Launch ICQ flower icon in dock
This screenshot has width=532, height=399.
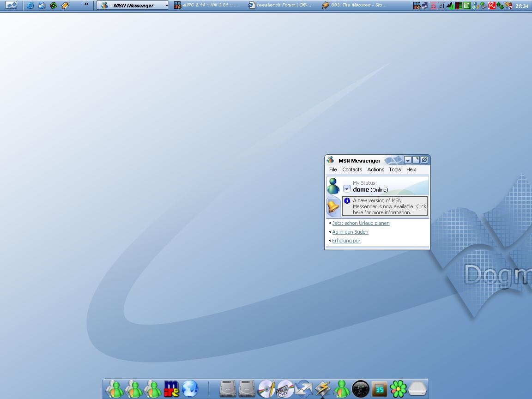398,389
